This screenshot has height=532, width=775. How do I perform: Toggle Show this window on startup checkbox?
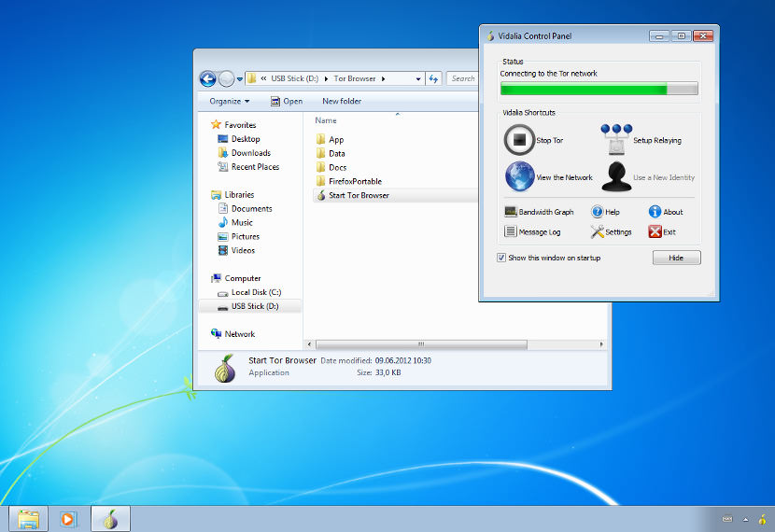click(x=501, y=258)
